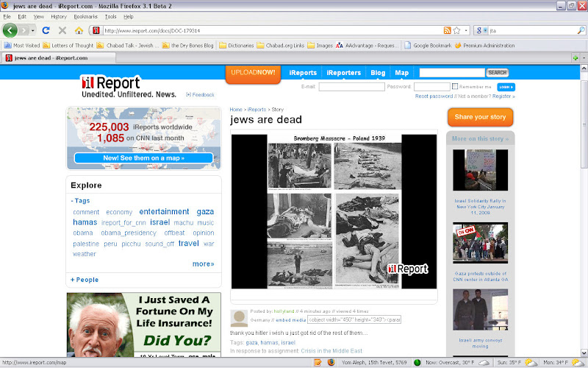Reload the page with the Refresh icon
588x368 pixels.
(x=46, y=30)
